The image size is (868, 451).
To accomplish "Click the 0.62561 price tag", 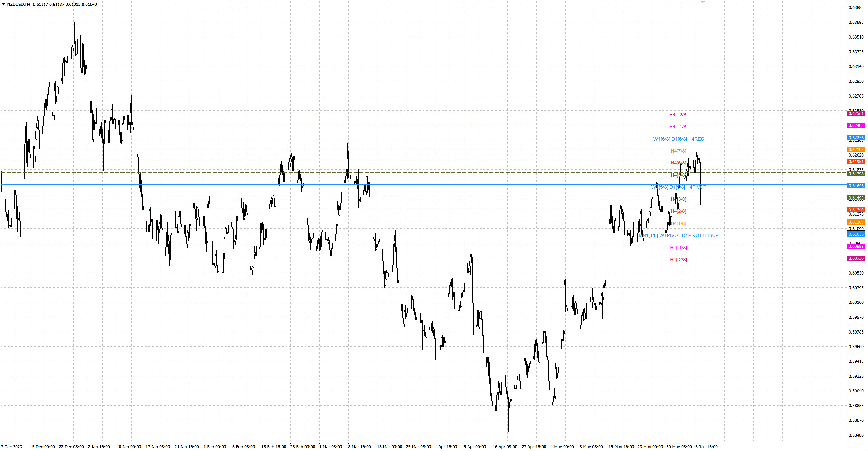I will [x=856, y=113].
